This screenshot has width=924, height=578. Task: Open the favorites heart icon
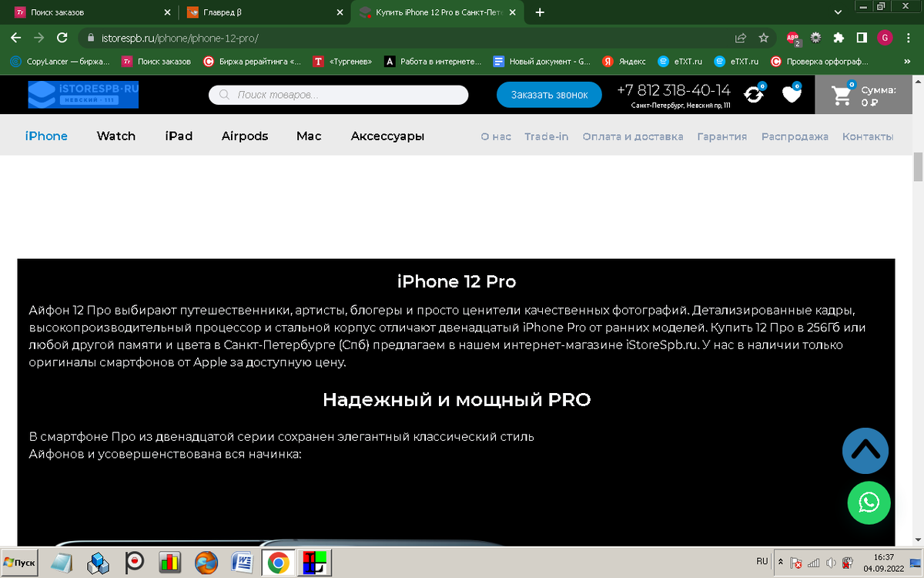coord(792,94)
